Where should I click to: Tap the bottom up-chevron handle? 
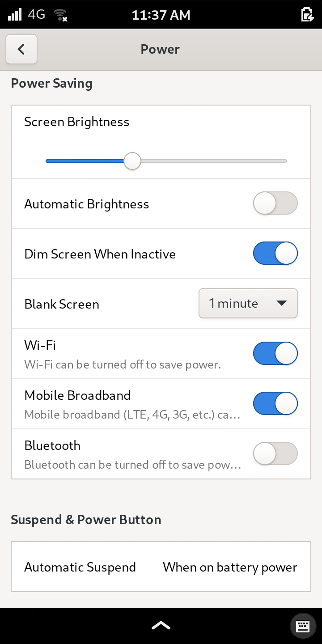coord(161,626)
